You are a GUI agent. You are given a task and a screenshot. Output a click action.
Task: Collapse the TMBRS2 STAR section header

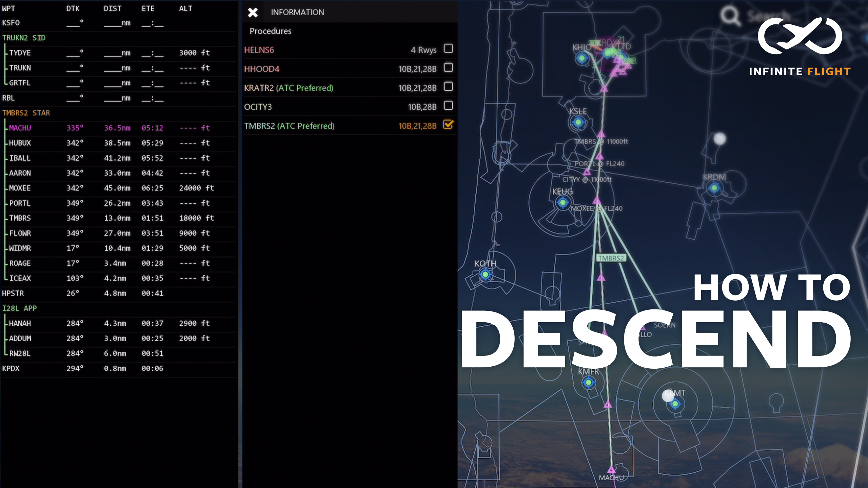pos(26,113)
